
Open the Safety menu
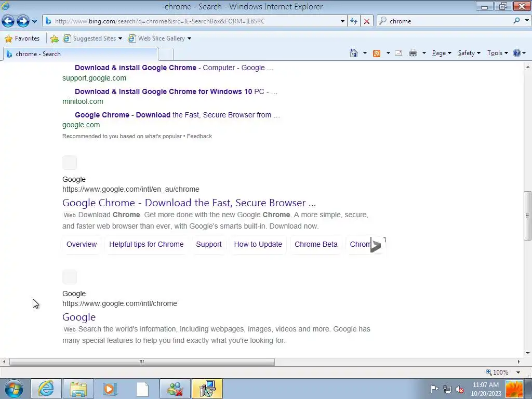click(469, 53)
